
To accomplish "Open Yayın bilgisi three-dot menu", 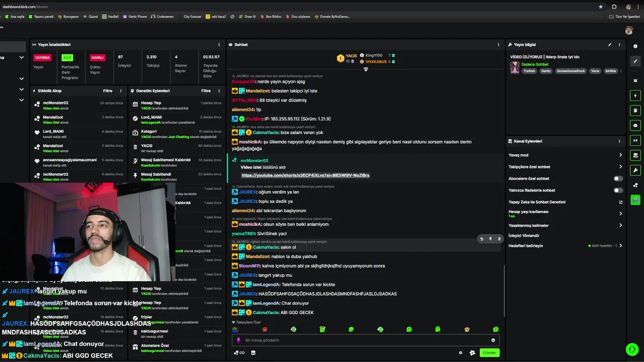I will pos(619,45).
